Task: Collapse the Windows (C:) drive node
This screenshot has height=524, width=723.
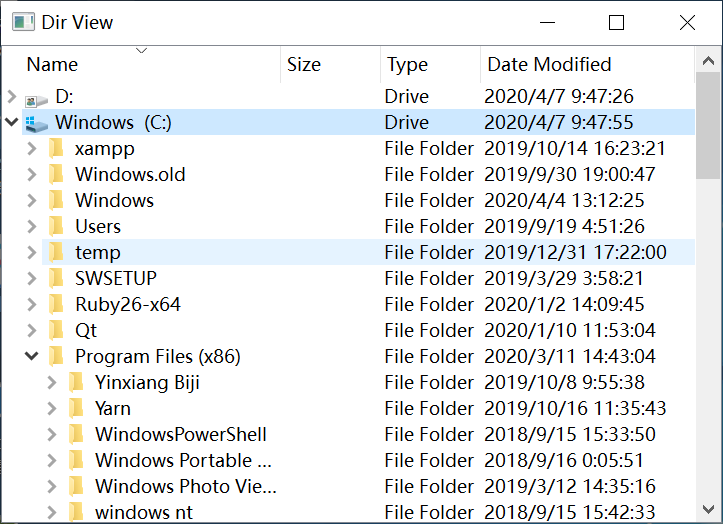Action: (12, 123)
